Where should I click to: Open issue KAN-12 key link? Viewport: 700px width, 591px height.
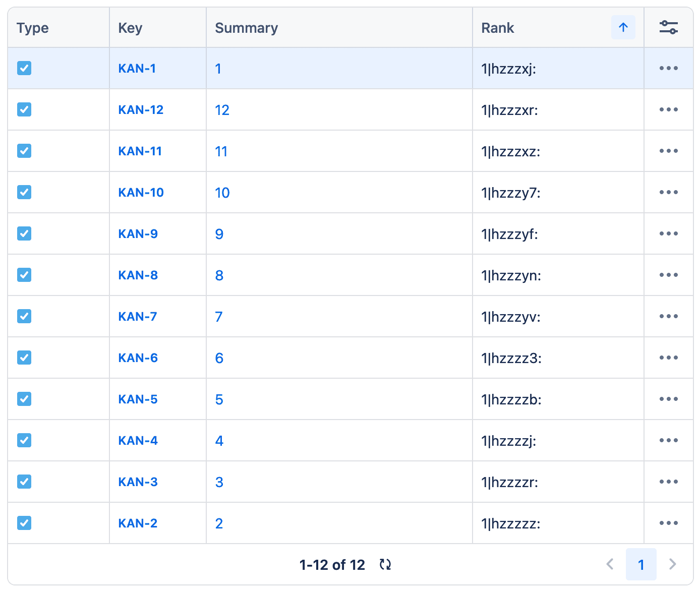click(141, 110)
